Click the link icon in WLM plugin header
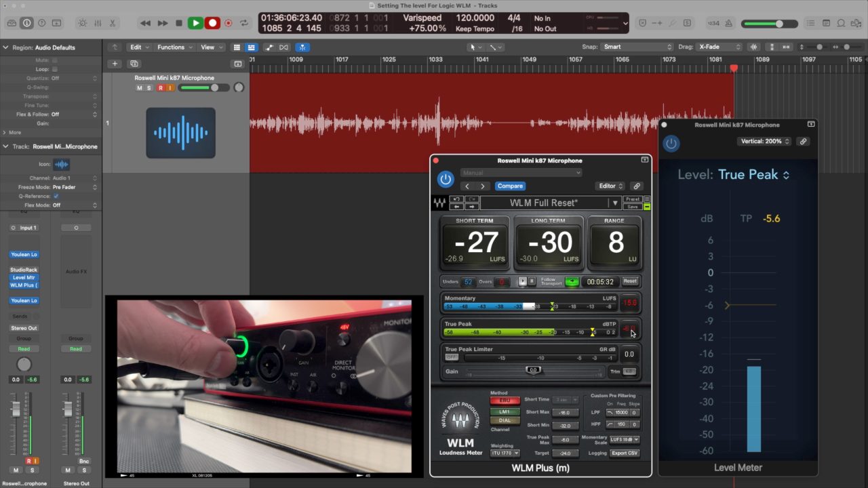 click(x=636, y=186)
